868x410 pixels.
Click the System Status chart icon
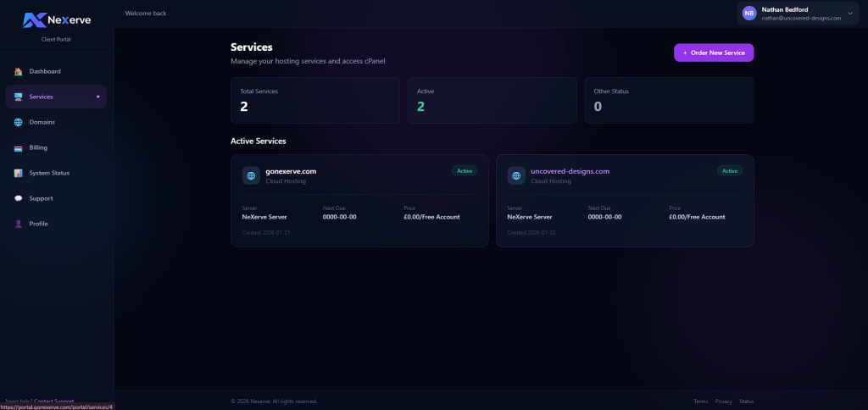[19, 173]
